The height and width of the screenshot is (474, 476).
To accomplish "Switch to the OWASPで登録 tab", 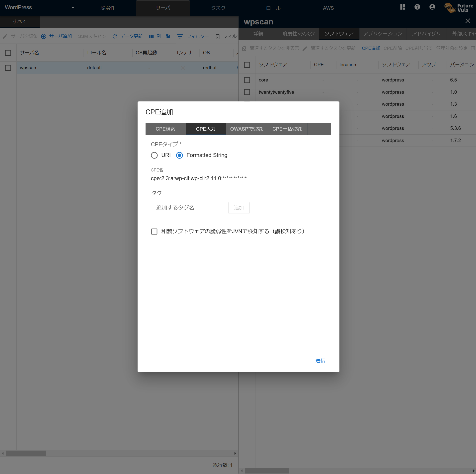I will 246,129.
